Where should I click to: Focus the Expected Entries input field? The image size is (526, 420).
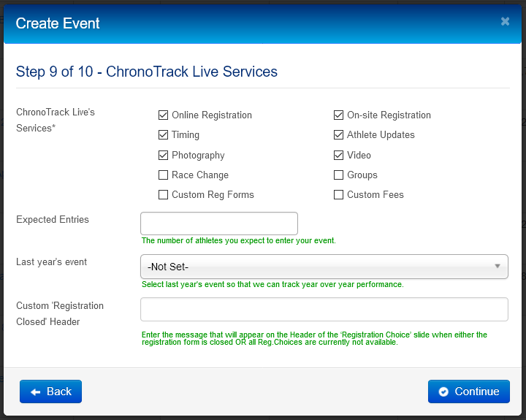click(219, 224)
